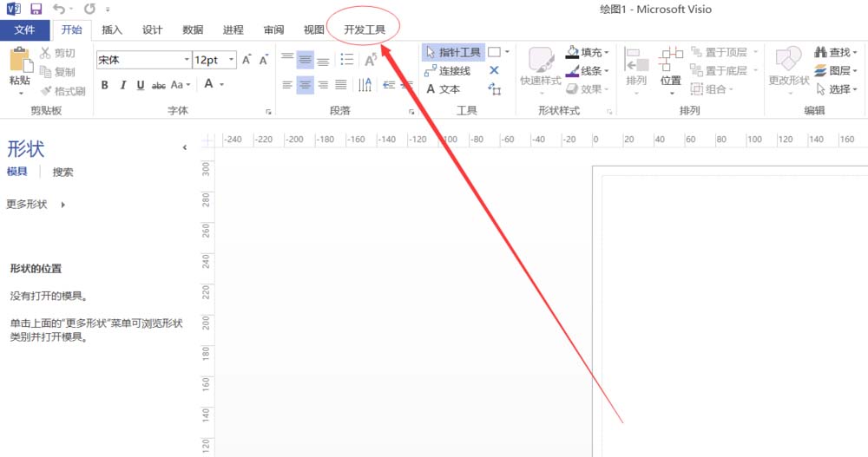Viewport: 868px width, 457px height.
Task: Click the Copy (复制) button
Action: (57, 72)
